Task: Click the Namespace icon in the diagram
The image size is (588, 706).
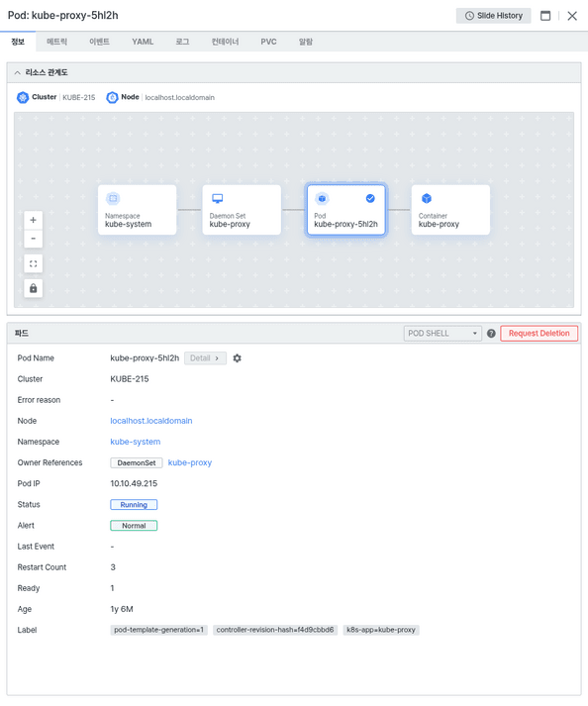Action: click(113, 198)
